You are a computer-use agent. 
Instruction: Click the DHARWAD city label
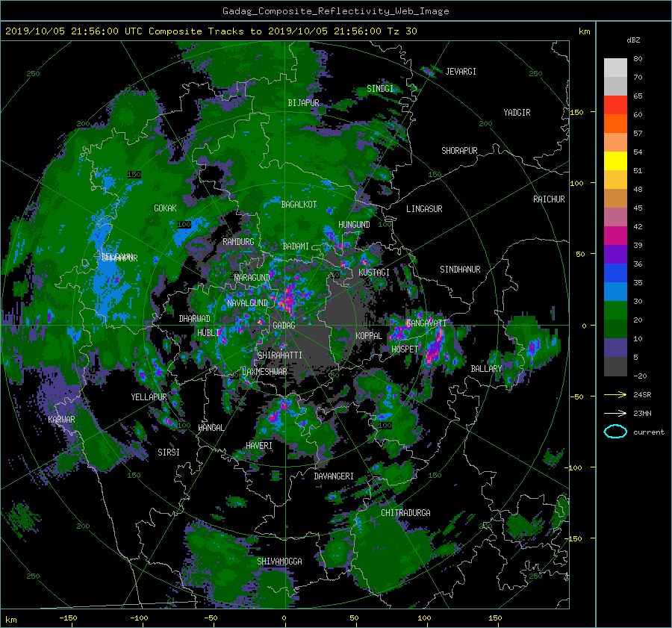[x=194, y=319]
